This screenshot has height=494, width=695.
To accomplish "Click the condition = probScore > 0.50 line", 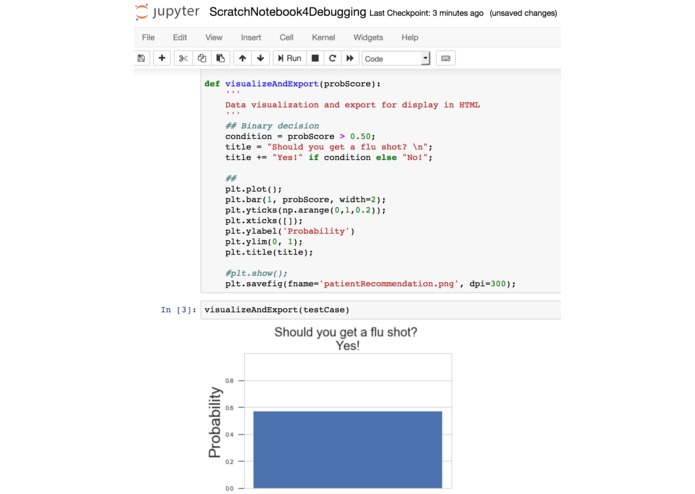I will coord(300,136).
